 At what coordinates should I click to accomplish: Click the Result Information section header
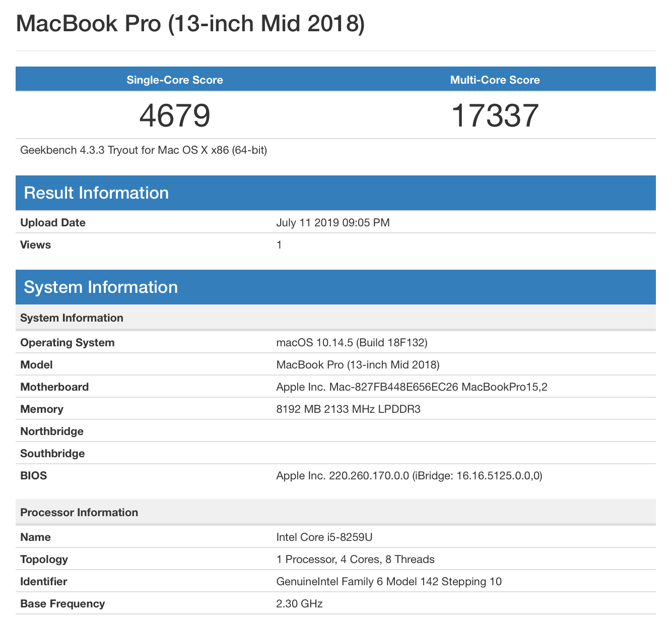(x=335, y=193)
